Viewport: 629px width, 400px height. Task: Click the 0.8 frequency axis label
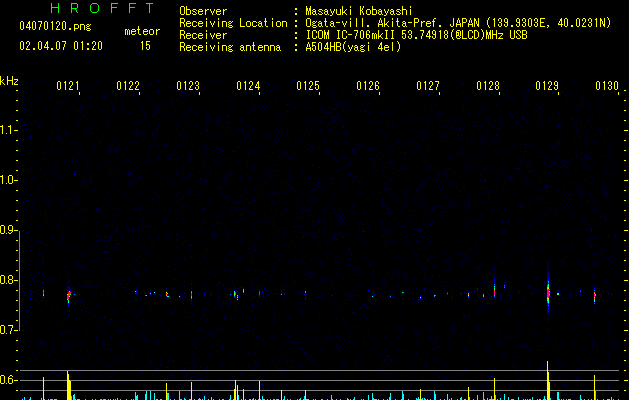[x=8, y=280]
